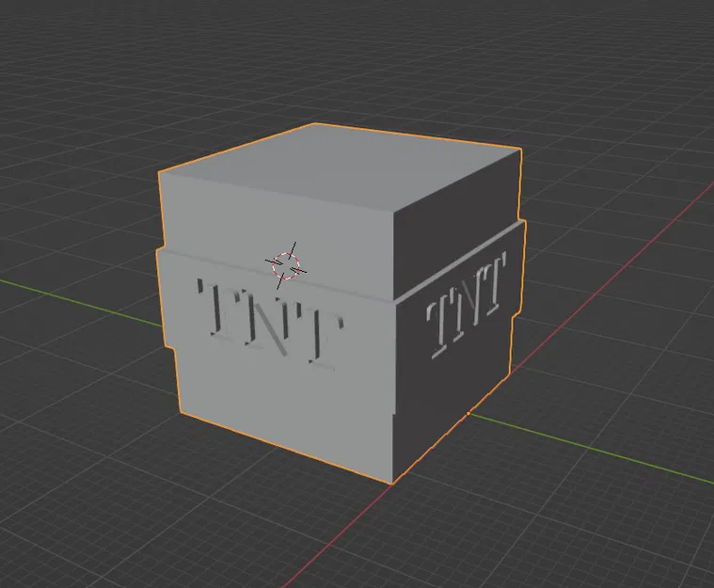Screen dimensions: 714x588
Task: Click the TNT lettering on the darker side face
Action: 468,304
